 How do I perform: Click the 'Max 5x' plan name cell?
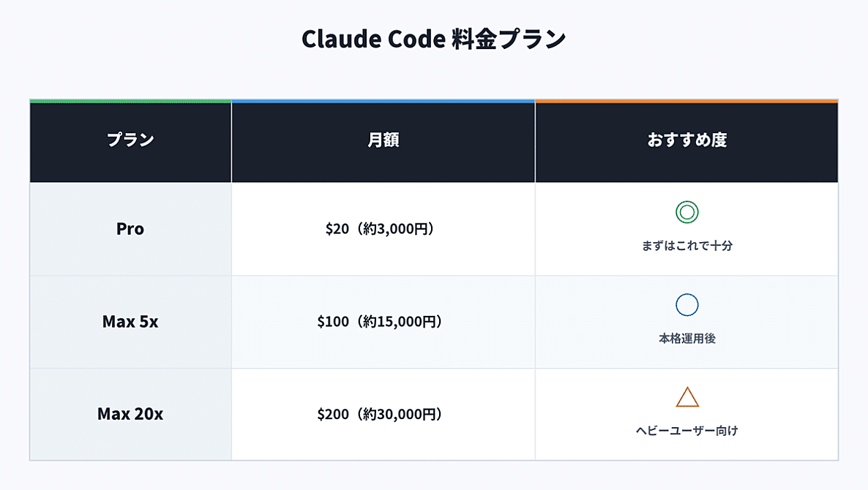(130, 321)
